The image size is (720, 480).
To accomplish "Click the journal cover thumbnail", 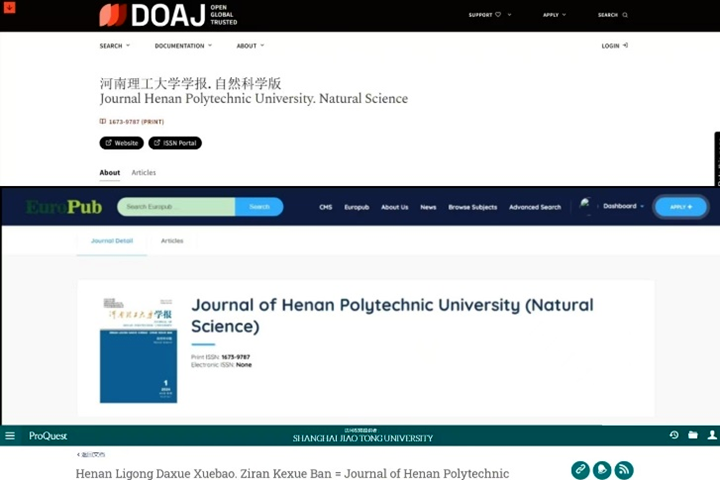I will (x=138, y=350).
